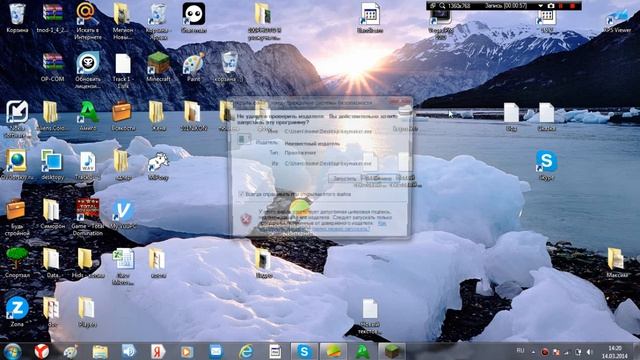Screen dimensions: 640x360
Task: Open the media player taskbar icon
Action: pos(187,351)
